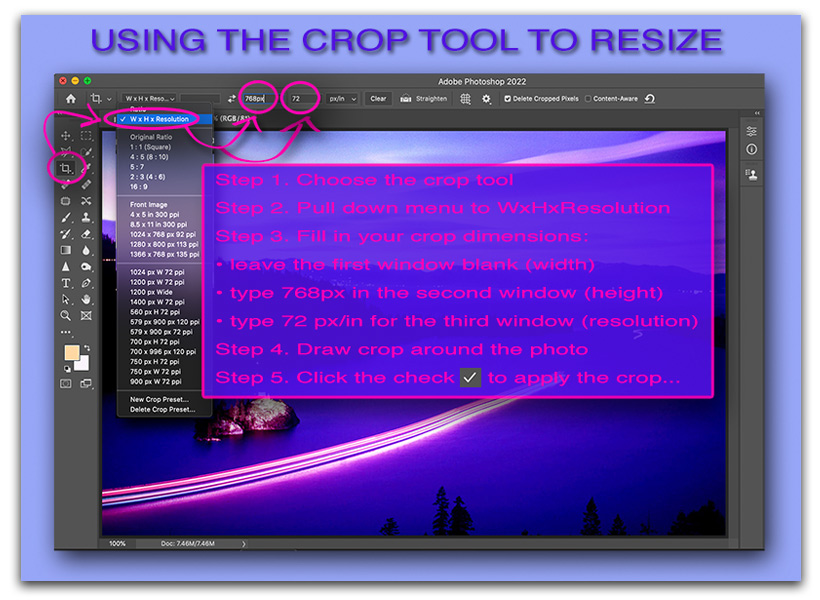
Task: Toggle Quick Mask mode icon
Action: (x=66, y=383)
